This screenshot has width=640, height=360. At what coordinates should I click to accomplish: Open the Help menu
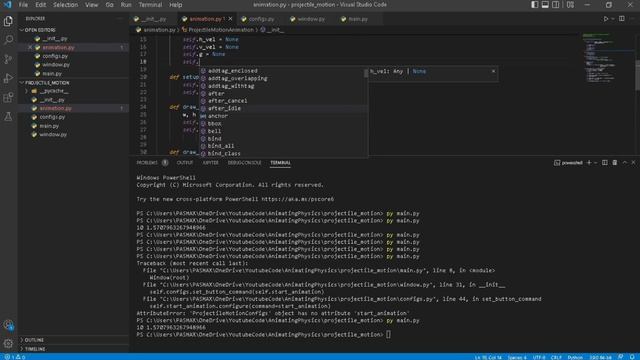[176, 5]
